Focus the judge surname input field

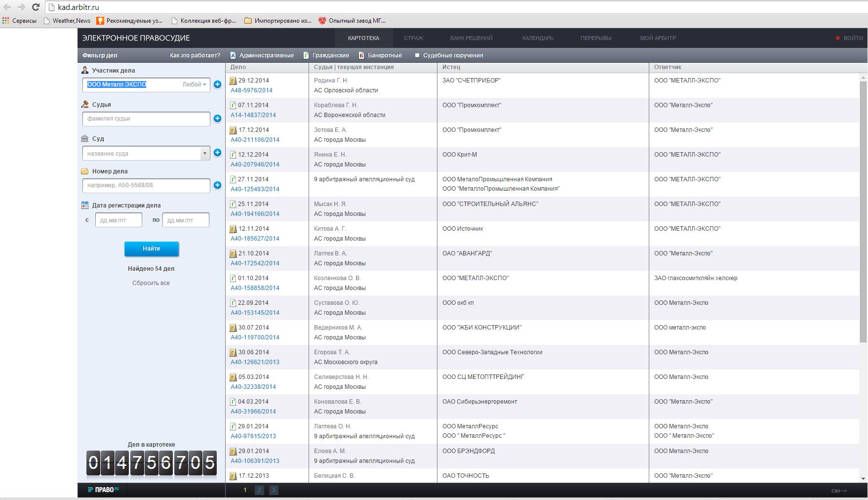(146, 119)
